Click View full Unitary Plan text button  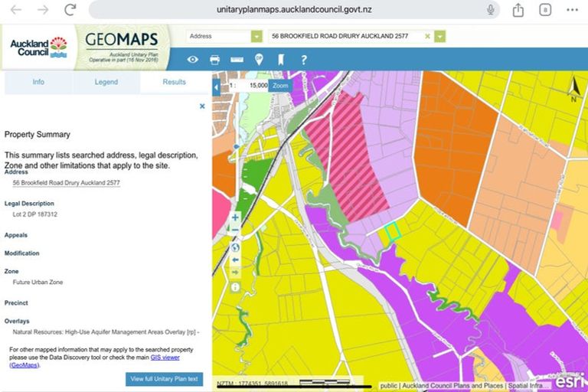click(x=164, y=379)
